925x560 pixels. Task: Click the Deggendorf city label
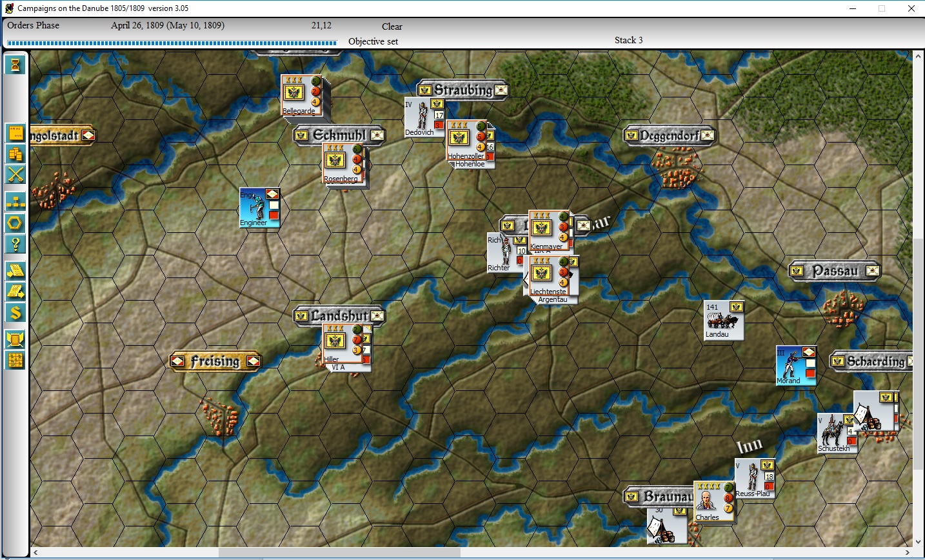pyautogui.click(x=670, y=135)
